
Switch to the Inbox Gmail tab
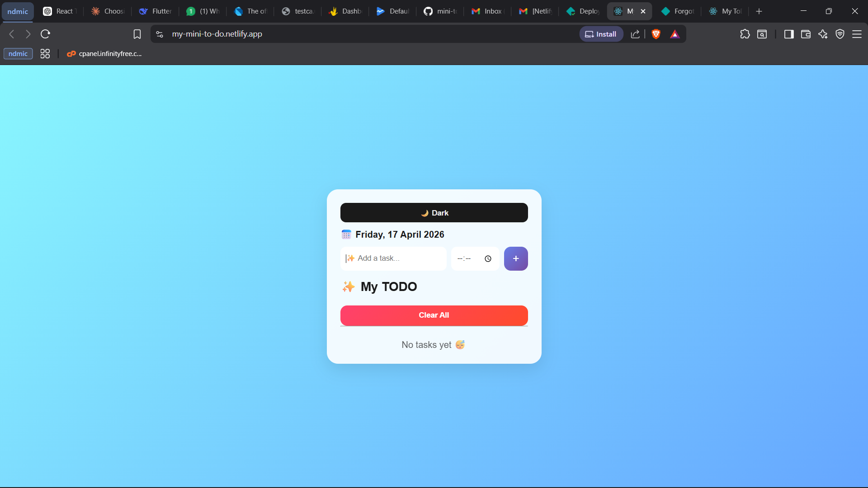[487, 11]
